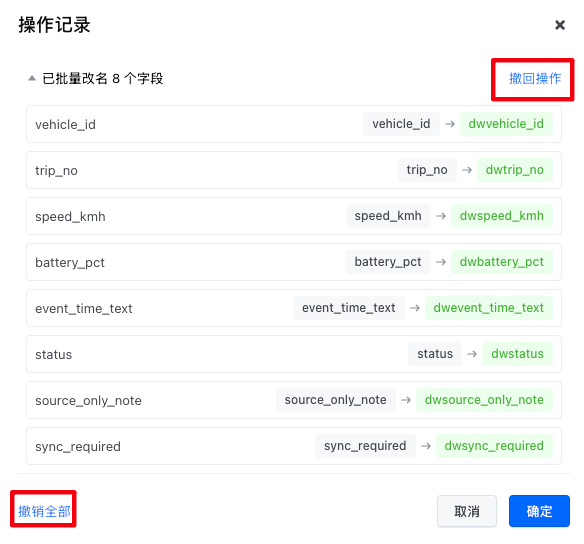Collapse the 已批量改名 8 个字段 group
The image size is (584, 544).
click(x=32, y=78)
